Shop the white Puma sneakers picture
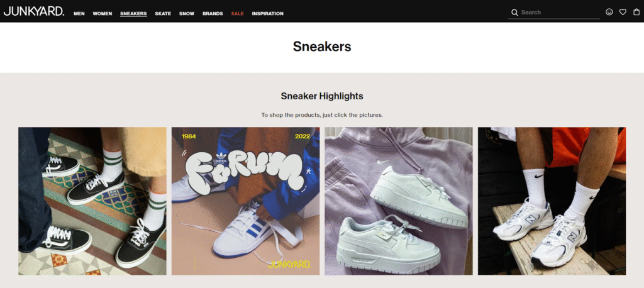This screenshot has width=644, height=288. click(399, 201)
